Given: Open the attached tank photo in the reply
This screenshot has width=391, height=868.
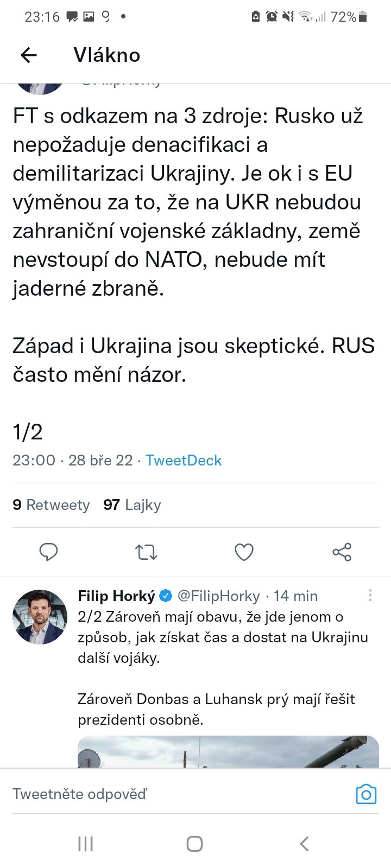Looking at the screenshot, I should click(228, 752).
